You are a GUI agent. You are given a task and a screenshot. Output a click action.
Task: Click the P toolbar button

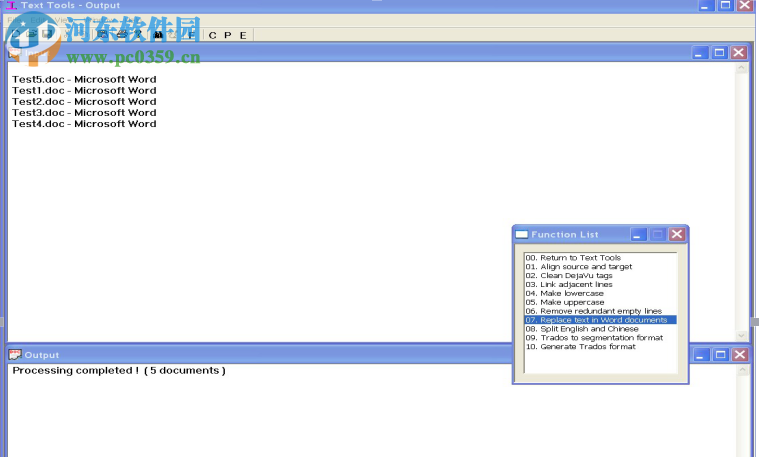(x=228, y=35)
